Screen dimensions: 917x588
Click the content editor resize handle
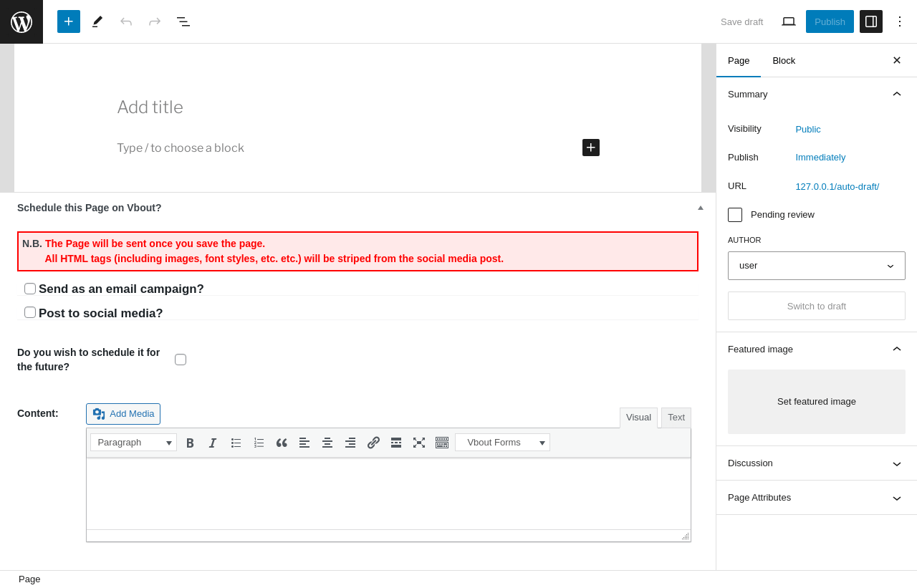pyautogui.click(x=686, y=536)
